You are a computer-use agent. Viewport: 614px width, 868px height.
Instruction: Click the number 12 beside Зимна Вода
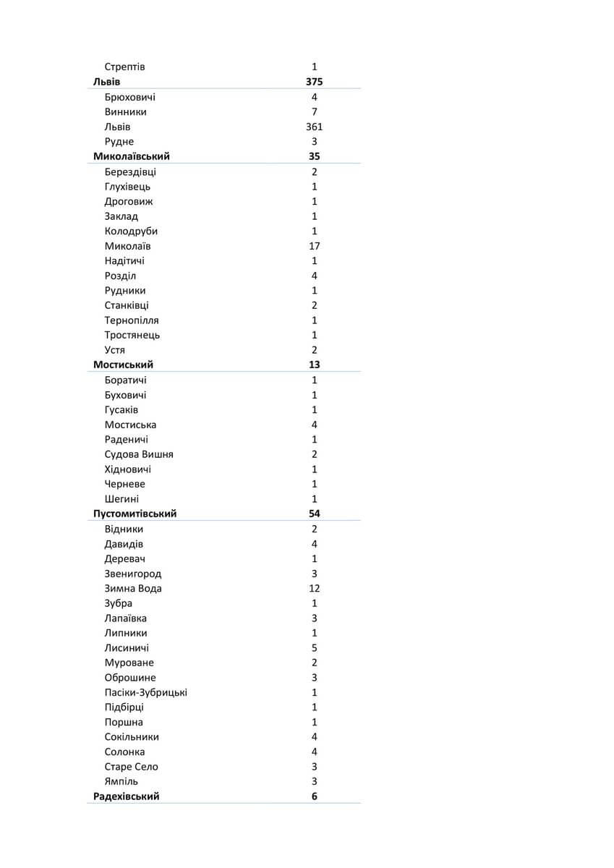tap(314, 588)
